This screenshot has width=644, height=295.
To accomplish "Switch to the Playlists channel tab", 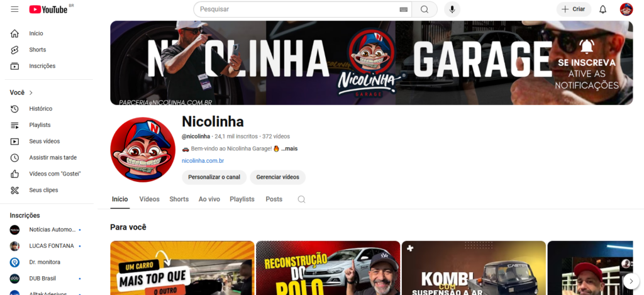I will coord(242,199).
